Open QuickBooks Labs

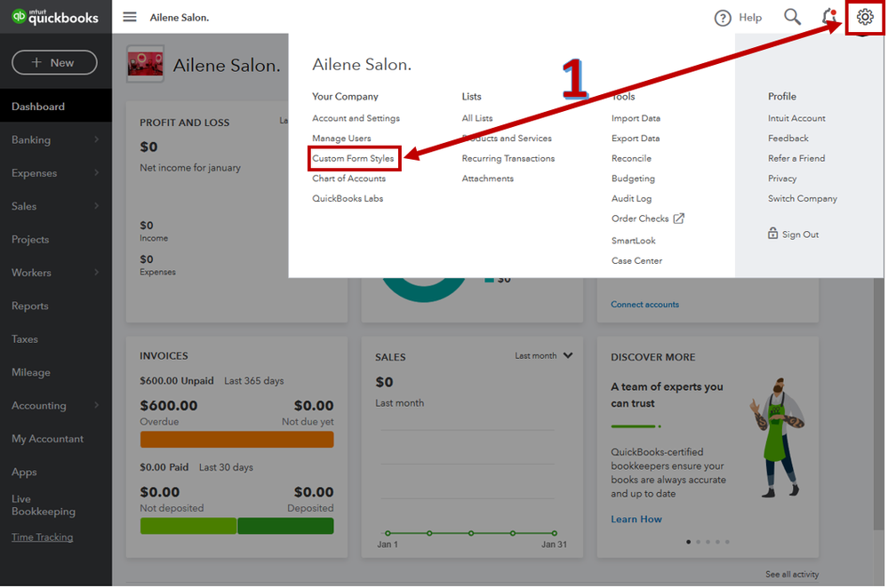[348, 199]
